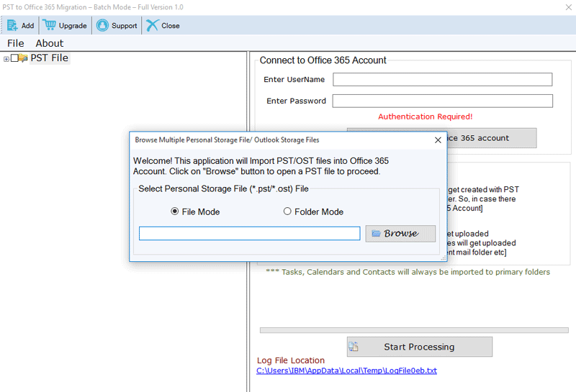Click the dialog resize grip corner

[x=444, y=258]
